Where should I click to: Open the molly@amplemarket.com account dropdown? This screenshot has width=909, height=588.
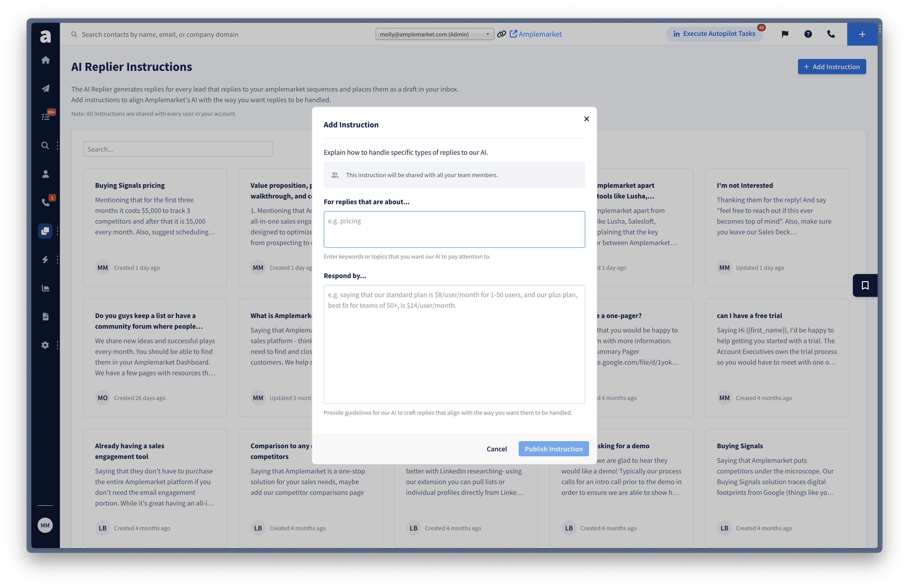click(x=435, y=34)
